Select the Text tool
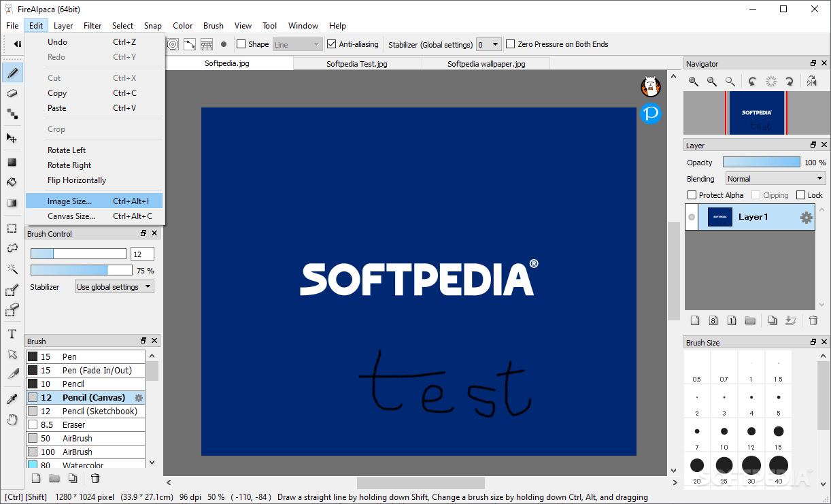 pos(12,333)
